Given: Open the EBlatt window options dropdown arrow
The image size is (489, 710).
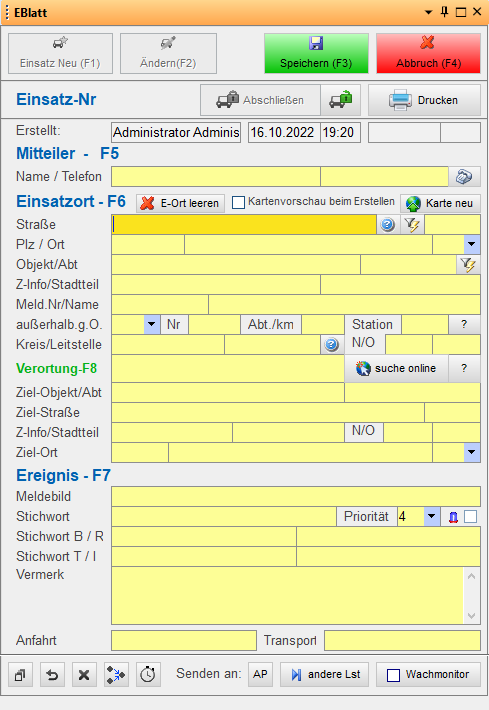Looking at the screenshot, I should coord(428,12).
